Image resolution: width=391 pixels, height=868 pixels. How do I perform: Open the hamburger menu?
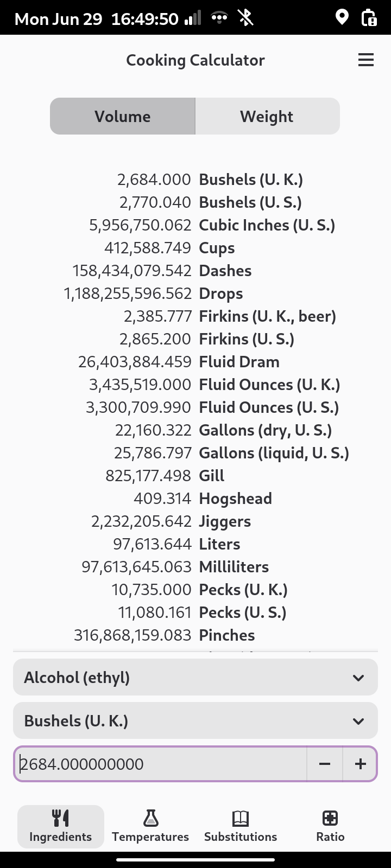366,60
